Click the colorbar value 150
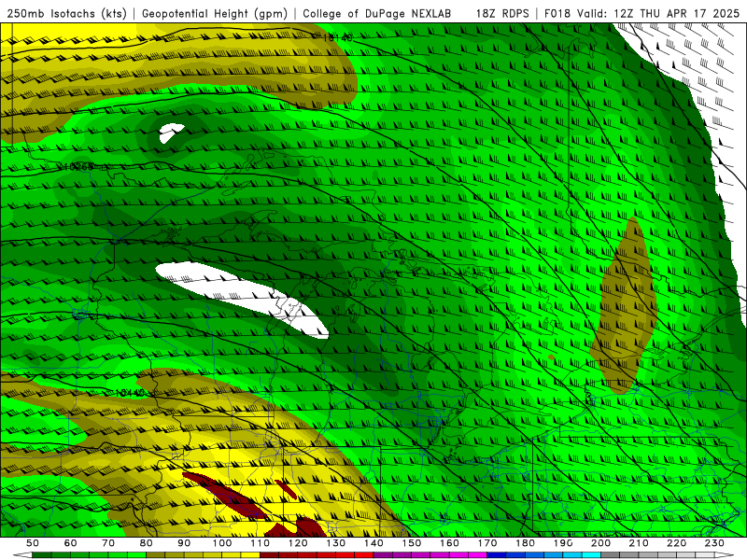The height and width of the screenshot is (560, 747). click(412, 543)
